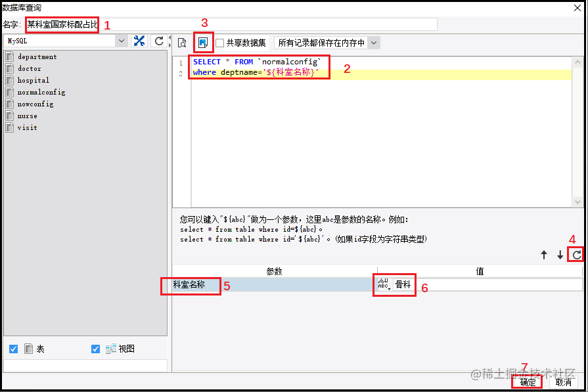Refresh the parameter list with the reload icon
The height and width of the screenshot is (392, 588).
[576, 255]
